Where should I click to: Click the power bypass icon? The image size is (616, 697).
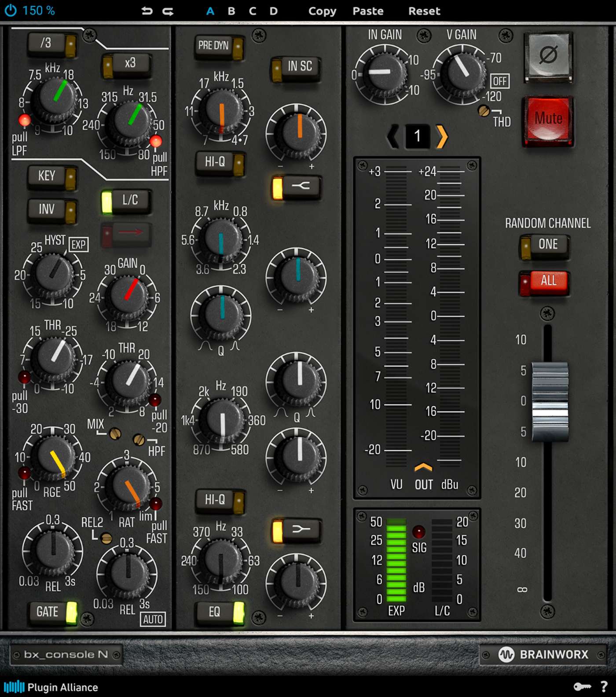pyautogui.click(x=10, y=11)
